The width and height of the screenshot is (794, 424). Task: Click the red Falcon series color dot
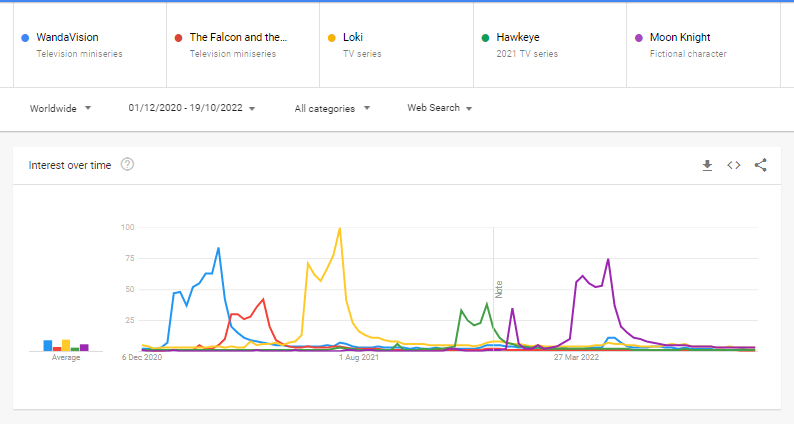[x=178, y=38]
